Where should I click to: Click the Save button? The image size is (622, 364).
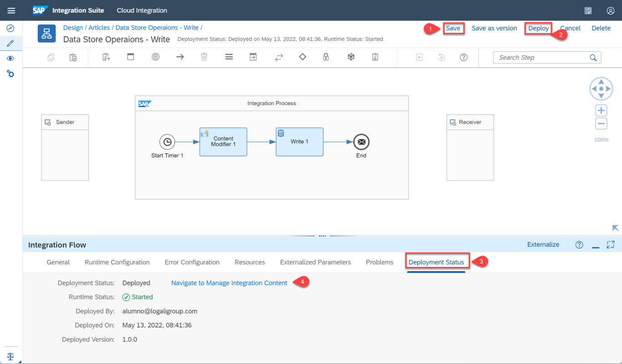click(453, 28)
